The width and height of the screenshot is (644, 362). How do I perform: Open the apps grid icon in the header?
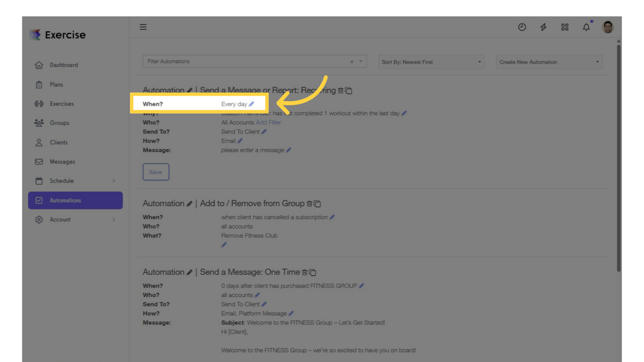coord(565,27)
